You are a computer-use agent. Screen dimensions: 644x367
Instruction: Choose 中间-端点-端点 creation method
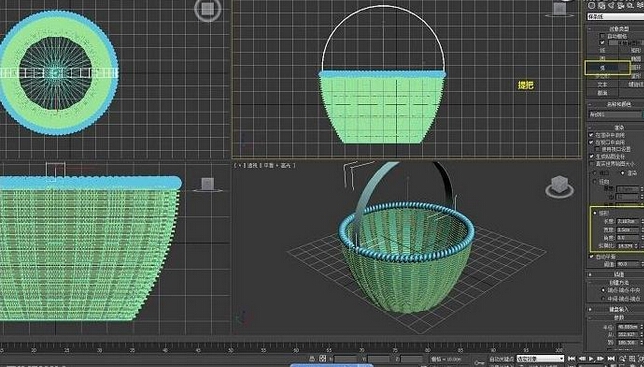coord(603,298)
